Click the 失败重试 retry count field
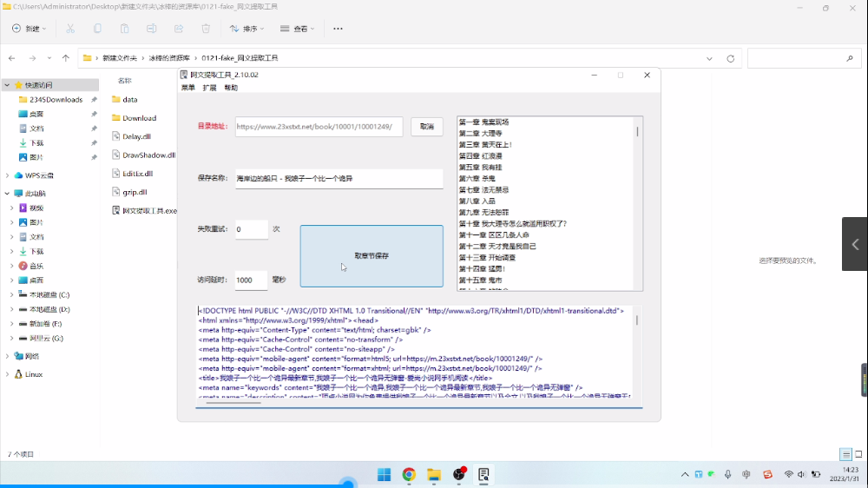Screen dimensions: 868x488 pyautogui.click(x=251, y=229)
